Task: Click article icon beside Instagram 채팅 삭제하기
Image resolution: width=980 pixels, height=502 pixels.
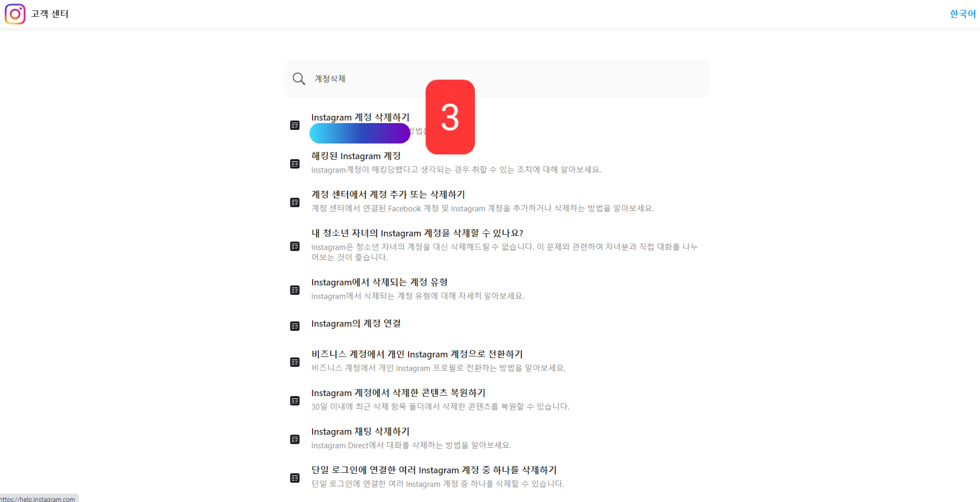Action: [295, 439]
